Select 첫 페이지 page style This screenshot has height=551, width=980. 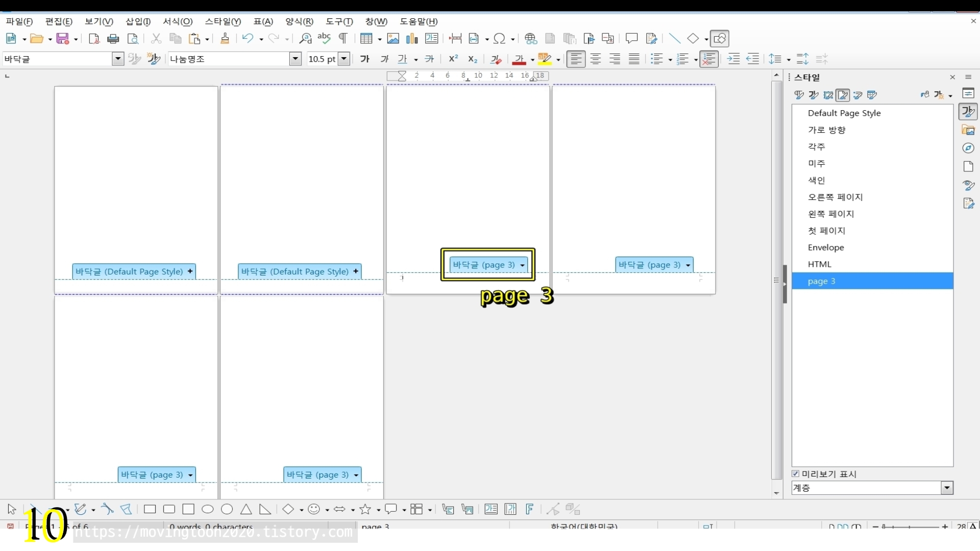point(872,231)
